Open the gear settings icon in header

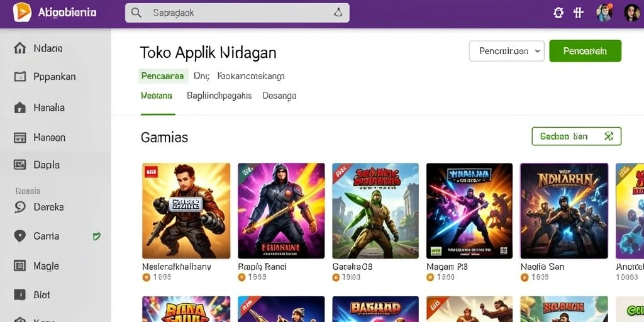pyautogui.click(x=558, y=13)
